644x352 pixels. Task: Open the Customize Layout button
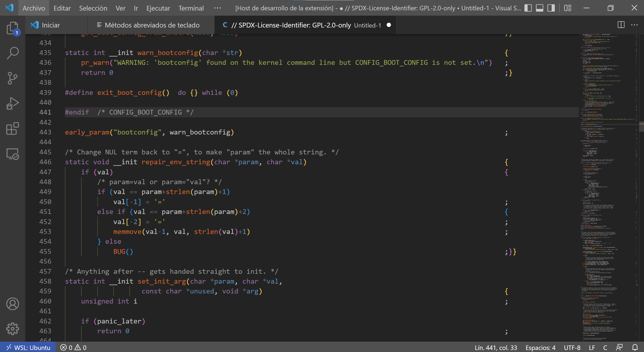tap(568, 8)
